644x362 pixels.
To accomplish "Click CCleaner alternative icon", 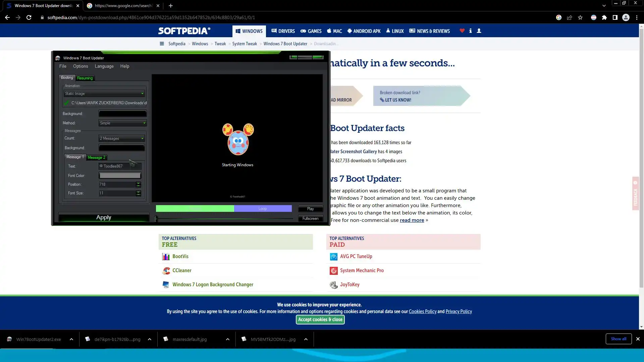I will click(x=166, y=270).
